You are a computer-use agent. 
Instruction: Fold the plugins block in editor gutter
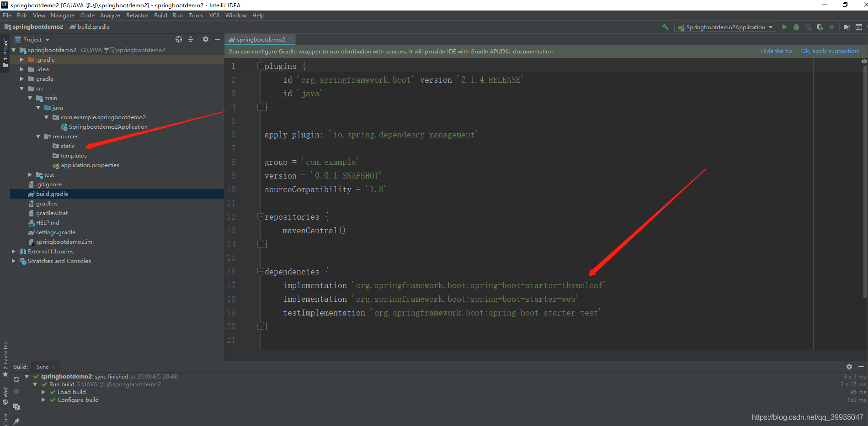coord(261,66)
